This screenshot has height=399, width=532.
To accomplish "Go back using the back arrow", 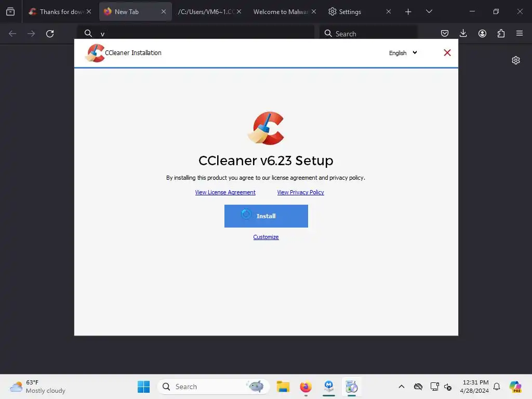I will (x=12, y=33).
